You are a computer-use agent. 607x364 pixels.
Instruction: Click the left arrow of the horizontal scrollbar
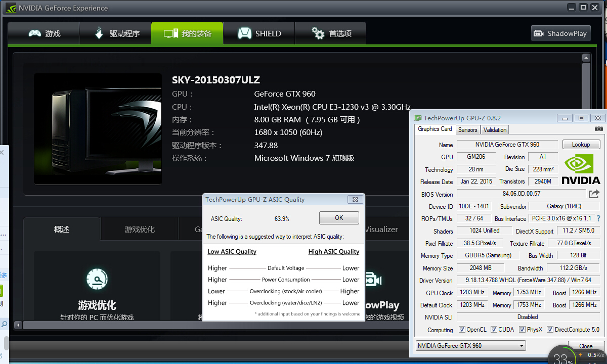pyautogui.click(x=18, y=325)
